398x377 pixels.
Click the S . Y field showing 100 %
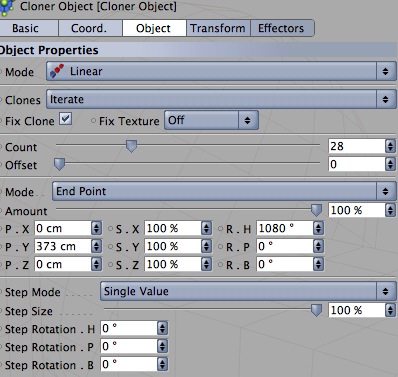coord(173,246)
